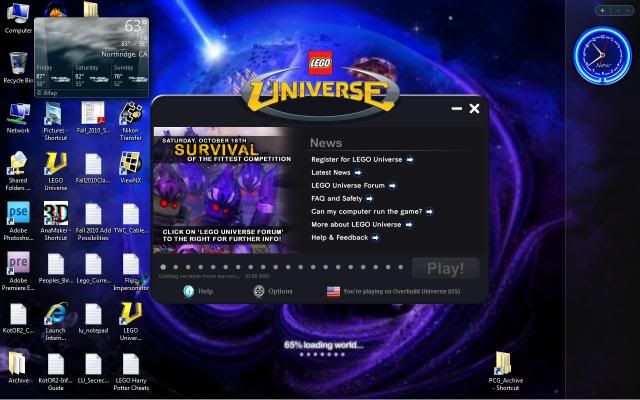Minimize the LEGO Universe launcher

(x=457, y=108)
